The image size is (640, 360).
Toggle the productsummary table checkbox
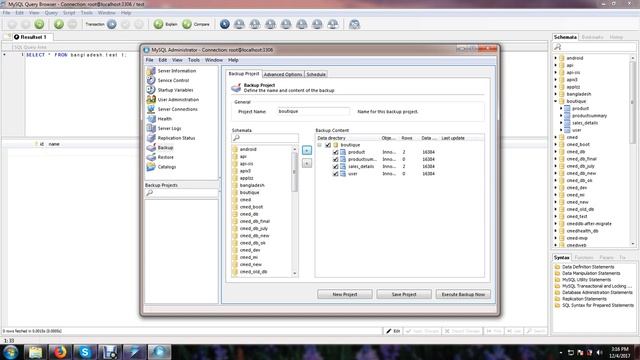tap(336, 159)
